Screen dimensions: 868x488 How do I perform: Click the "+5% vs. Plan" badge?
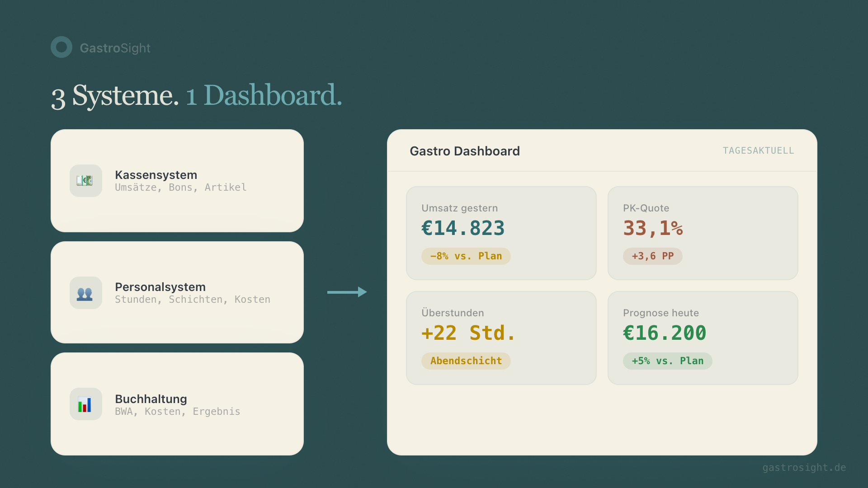668,361
